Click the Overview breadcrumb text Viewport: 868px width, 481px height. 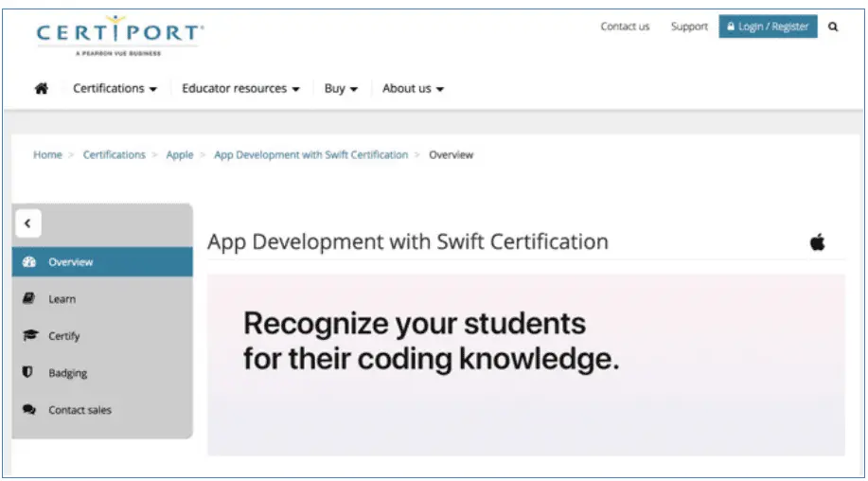[452, 155]
